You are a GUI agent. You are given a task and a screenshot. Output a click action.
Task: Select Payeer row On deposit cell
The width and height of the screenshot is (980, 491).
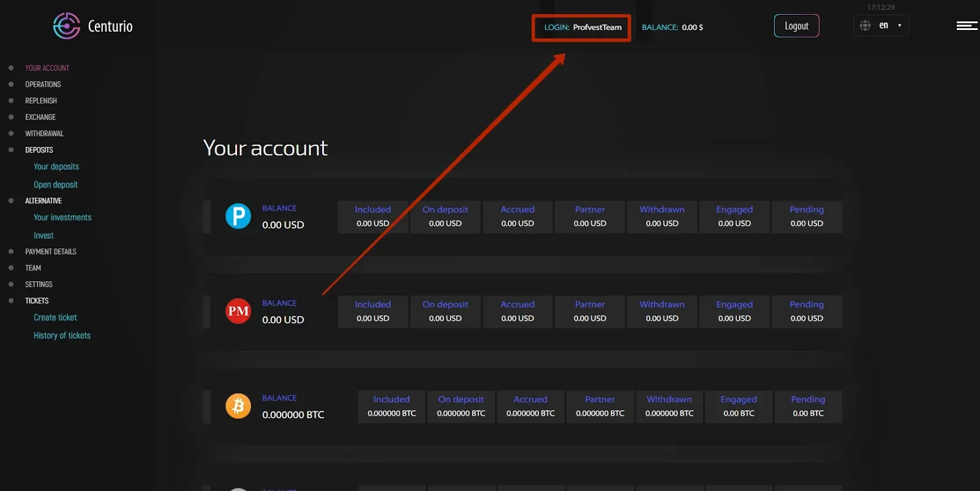click(445, 217)
